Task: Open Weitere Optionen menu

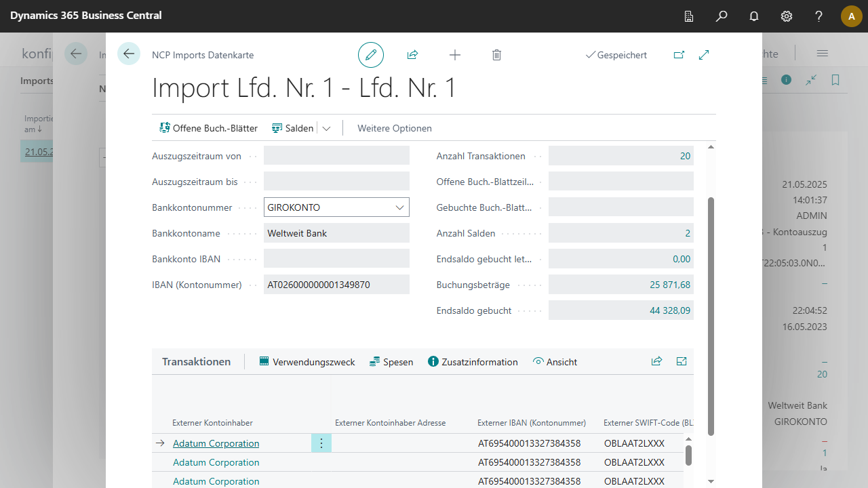Action: (394, 128)
